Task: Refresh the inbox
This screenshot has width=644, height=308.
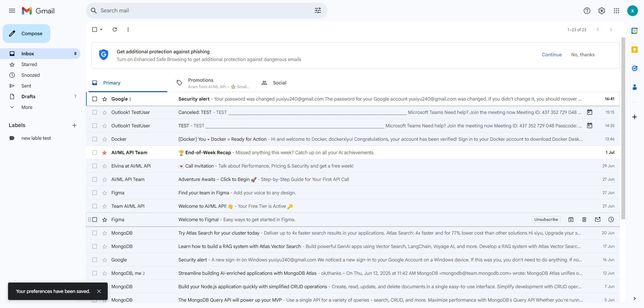Action: (115, 29)
